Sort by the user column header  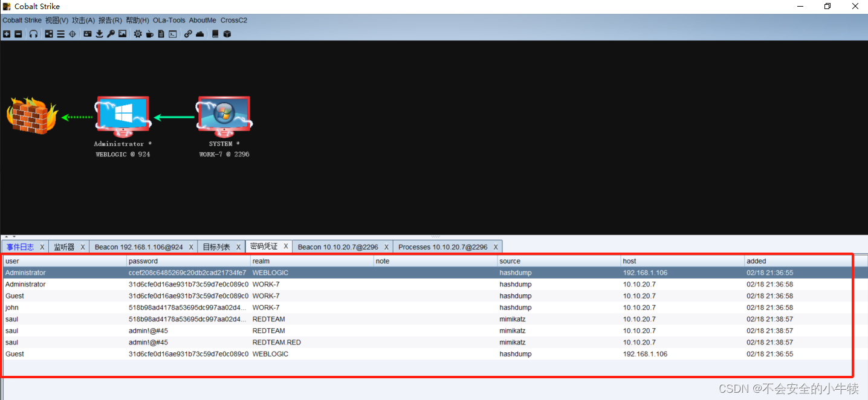(65, 261)
